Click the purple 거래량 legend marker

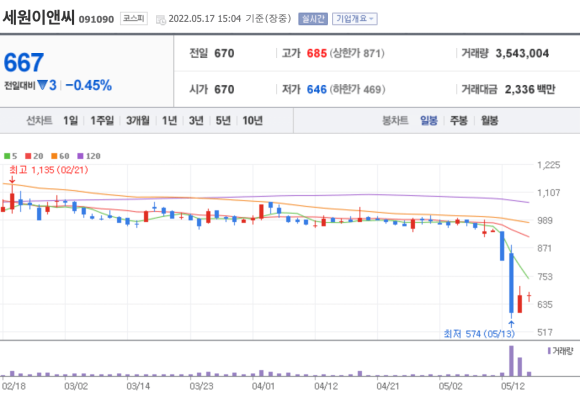coord(549,350)
